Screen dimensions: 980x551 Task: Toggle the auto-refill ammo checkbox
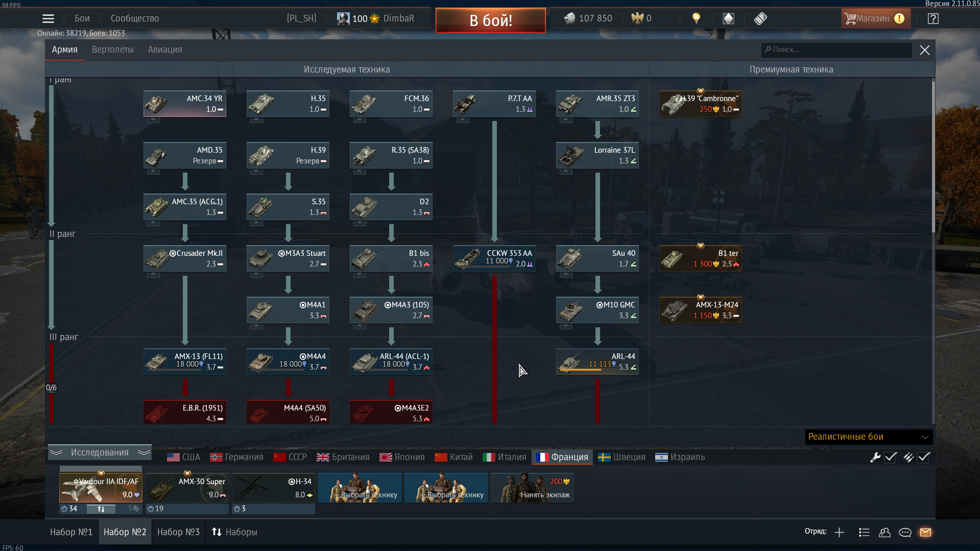click(924, 458)
